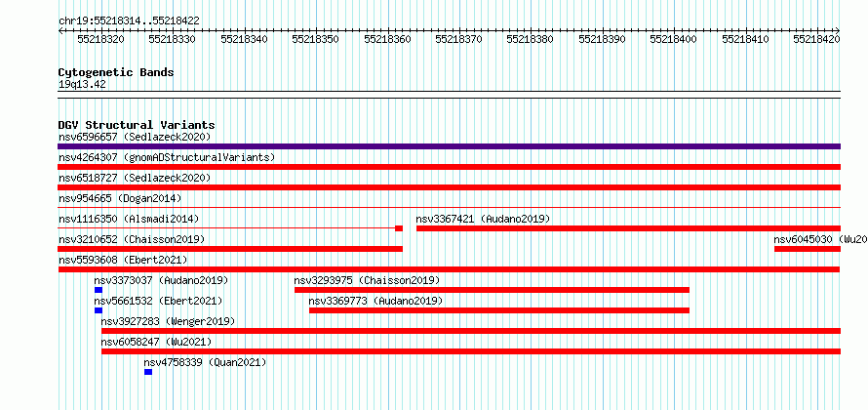
Task: Open the nsv5593608 (Ebert2021) label
Action: point(123,260)
